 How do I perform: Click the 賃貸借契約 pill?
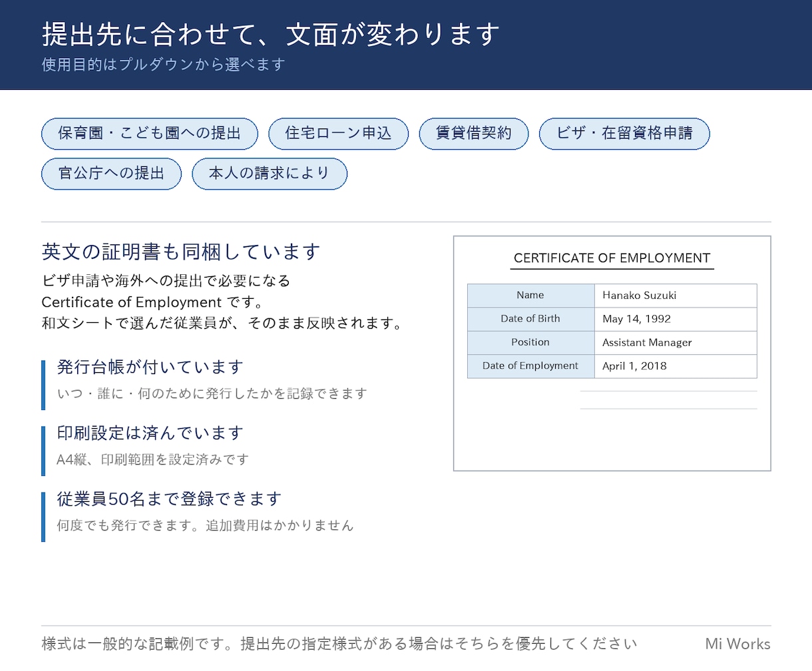474,134
